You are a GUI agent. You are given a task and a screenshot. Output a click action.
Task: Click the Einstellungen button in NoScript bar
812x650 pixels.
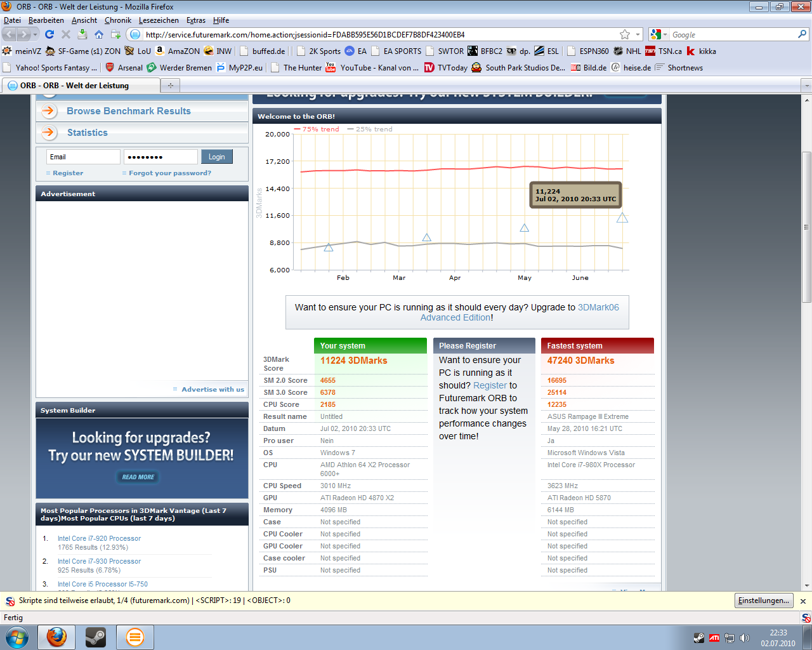click(764, 600)
